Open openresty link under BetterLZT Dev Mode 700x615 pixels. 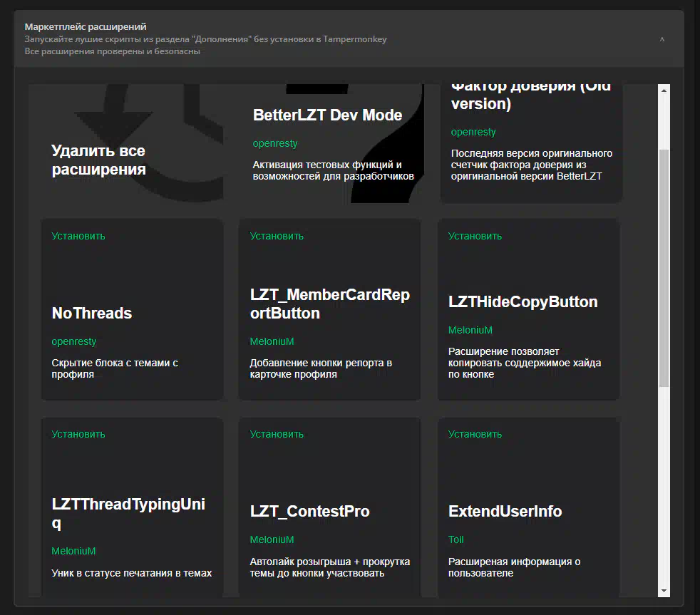pyautogui.click(x=275, y=143)
